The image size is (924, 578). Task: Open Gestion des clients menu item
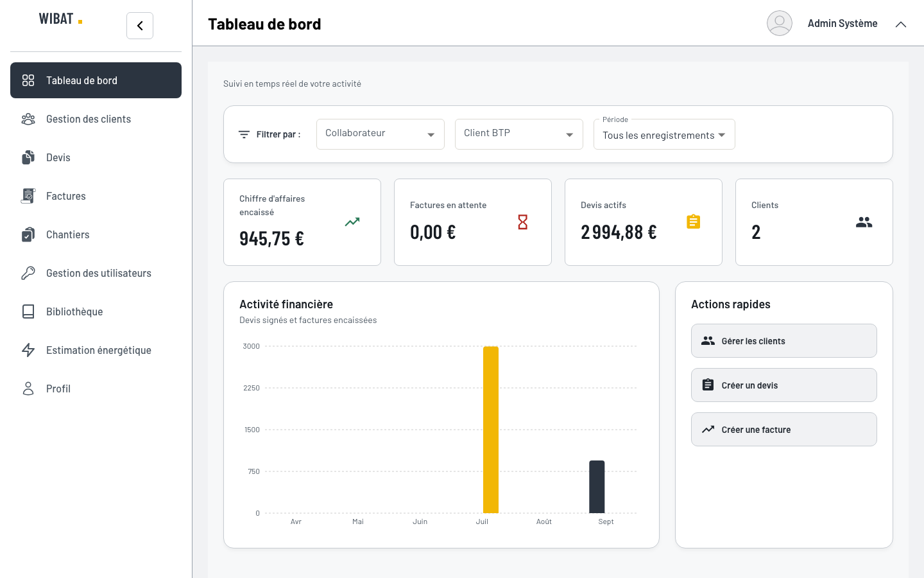coord(96,119)
